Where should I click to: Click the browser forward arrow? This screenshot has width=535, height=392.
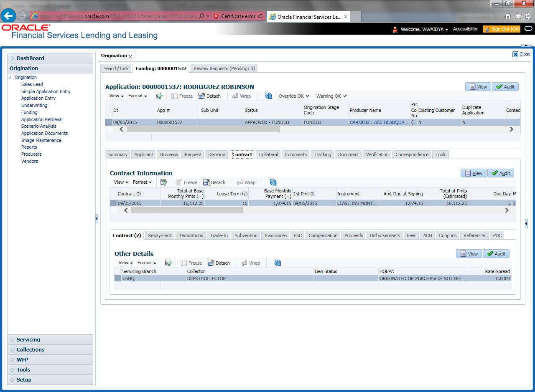click(23, 16)
